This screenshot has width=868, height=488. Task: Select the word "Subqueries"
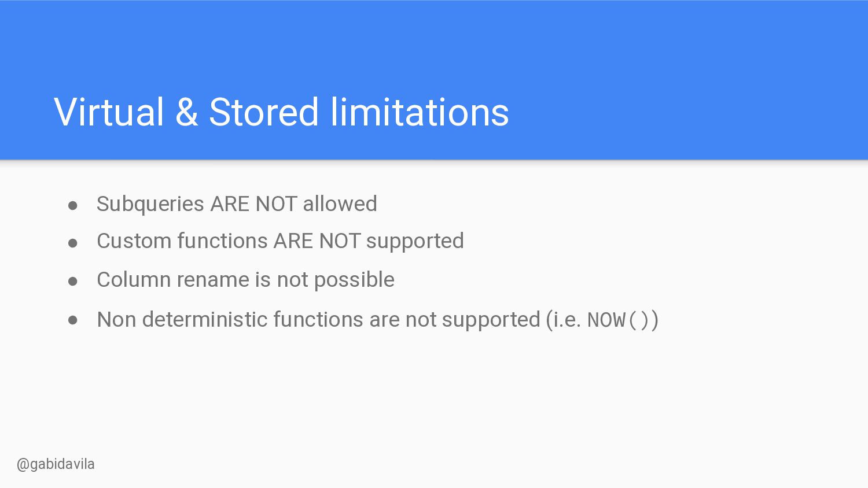click(x=150, y=204)
